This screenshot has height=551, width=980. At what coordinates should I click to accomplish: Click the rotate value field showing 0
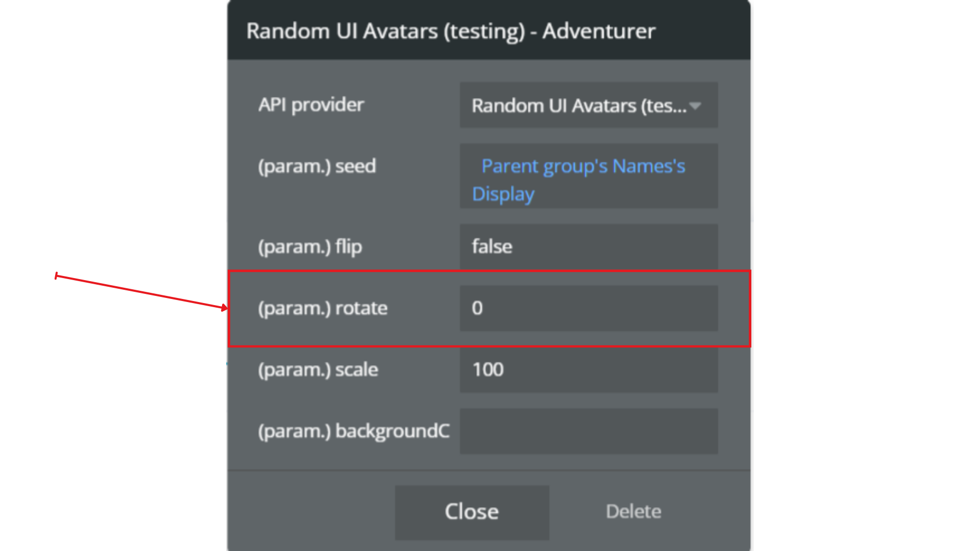tap(589, 309)
